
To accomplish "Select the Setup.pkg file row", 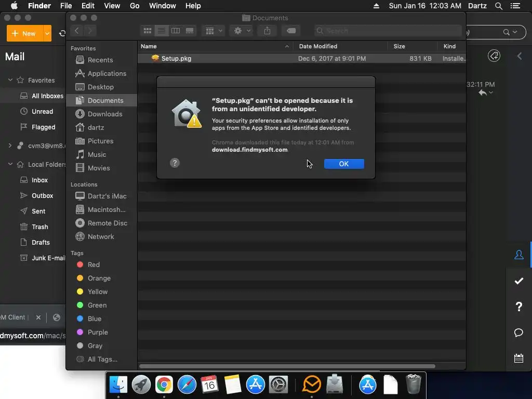I will coord(302,58).
